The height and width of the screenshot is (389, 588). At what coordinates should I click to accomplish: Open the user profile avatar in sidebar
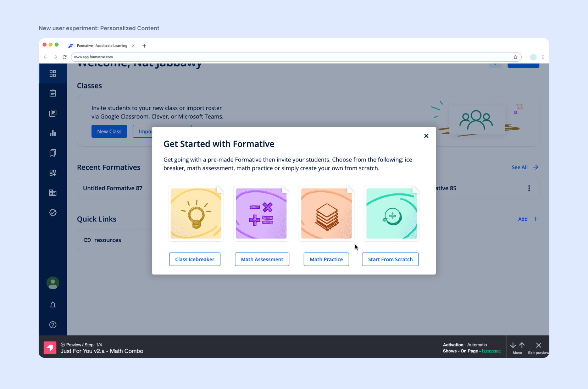tap(53, 283)
